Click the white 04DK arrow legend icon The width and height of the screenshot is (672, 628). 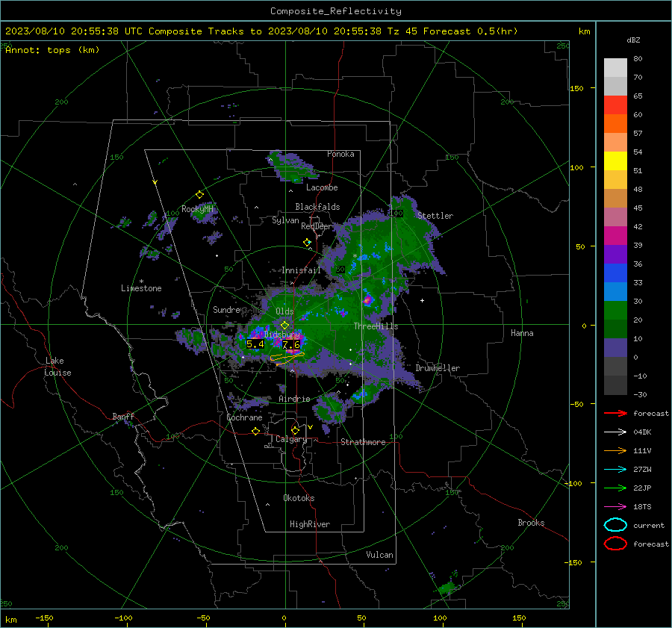coord(615,432)
